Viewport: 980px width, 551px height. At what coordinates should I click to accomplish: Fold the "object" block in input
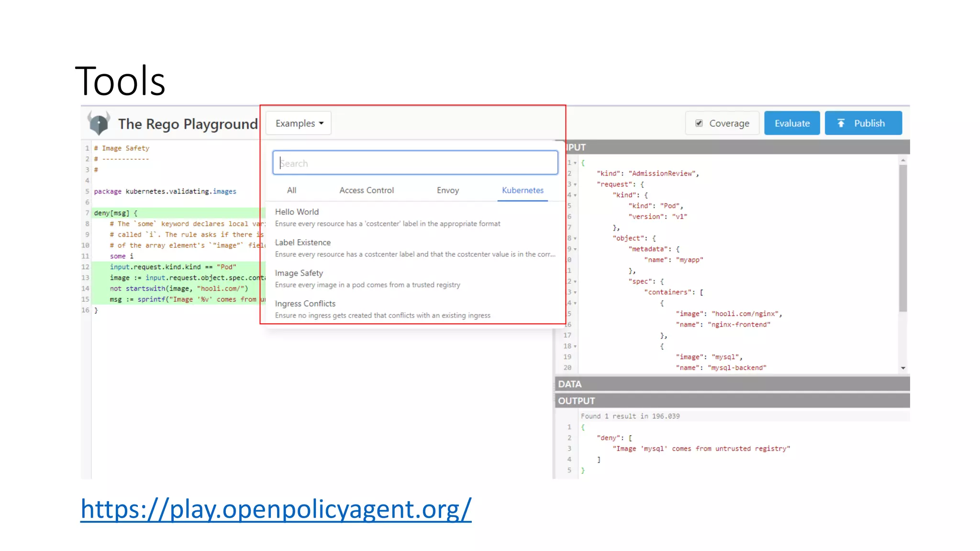575,239
